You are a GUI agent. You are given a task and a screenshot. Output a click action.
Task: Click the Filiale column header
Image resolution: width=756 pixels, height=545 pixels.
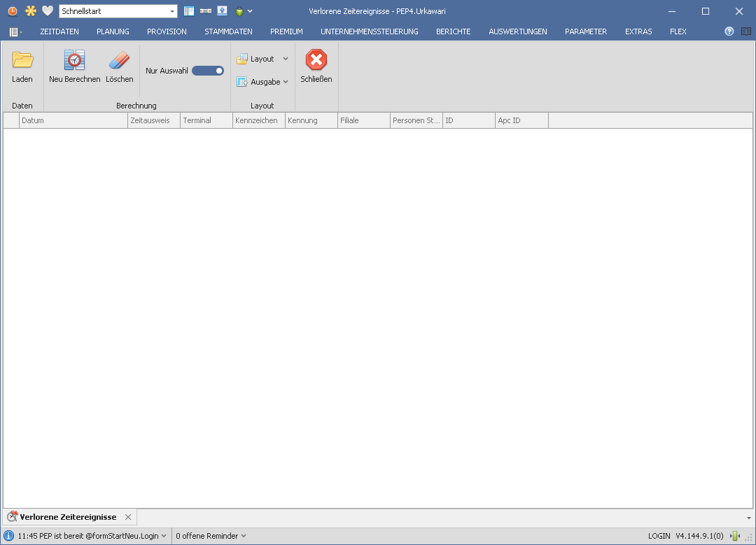(363, 120)
